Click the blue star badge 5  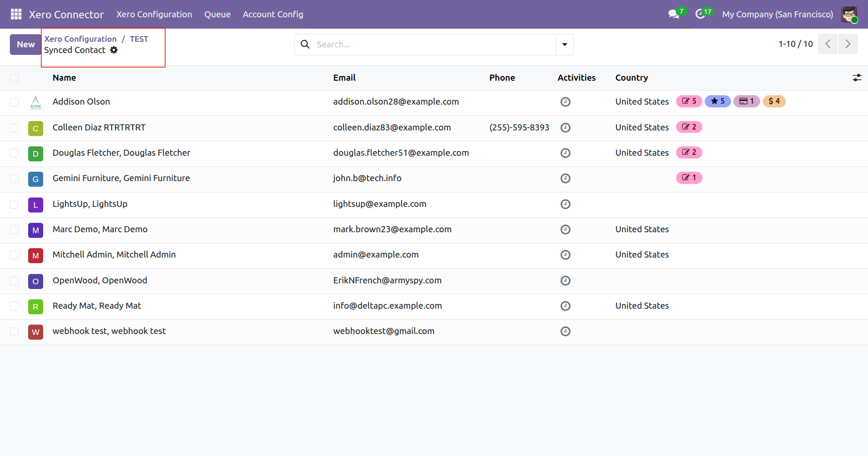tap(718, 101)
